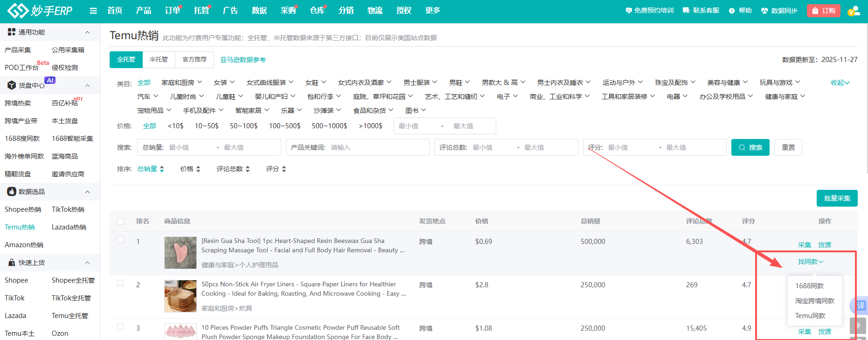The height and width of the screenshot is (340, 868).
Task: Check the select-all header checkbox
Action: (x=120, y=222)
